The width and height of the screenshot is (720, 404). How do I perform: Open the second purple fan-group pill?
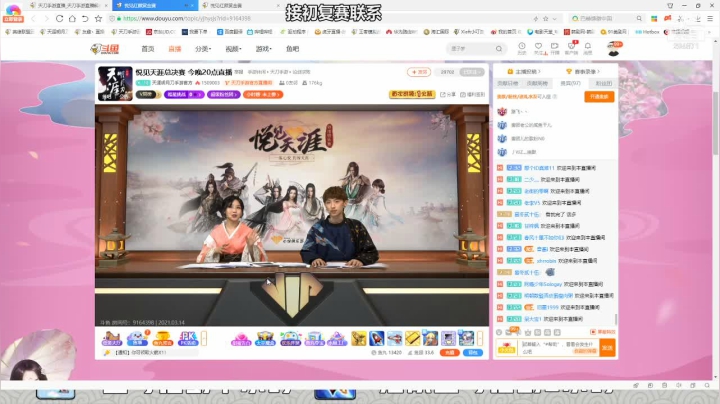point(224,95)
